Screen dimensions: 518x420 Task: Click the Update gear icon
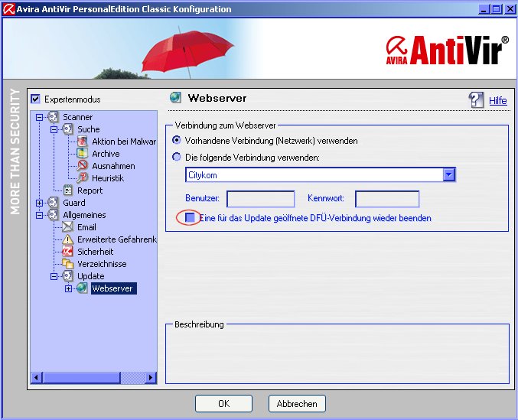coord(67,275)
